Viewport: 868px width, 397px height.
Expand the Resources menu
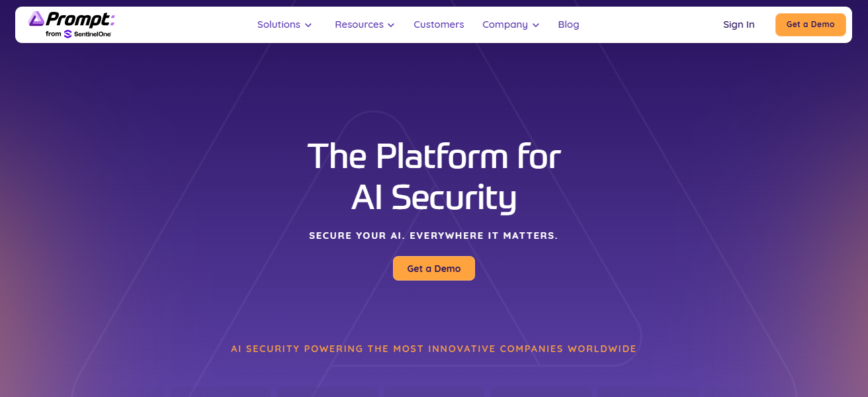tap(359, 24)
